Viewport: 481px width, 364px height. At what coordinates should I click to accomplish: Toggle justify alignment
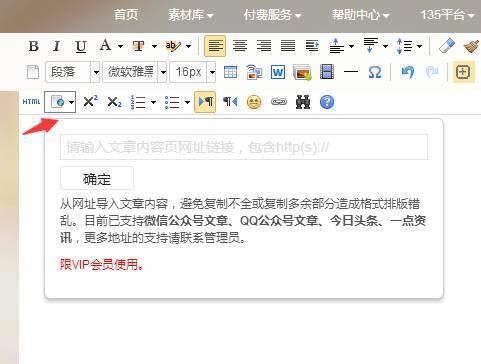[288, 46]
